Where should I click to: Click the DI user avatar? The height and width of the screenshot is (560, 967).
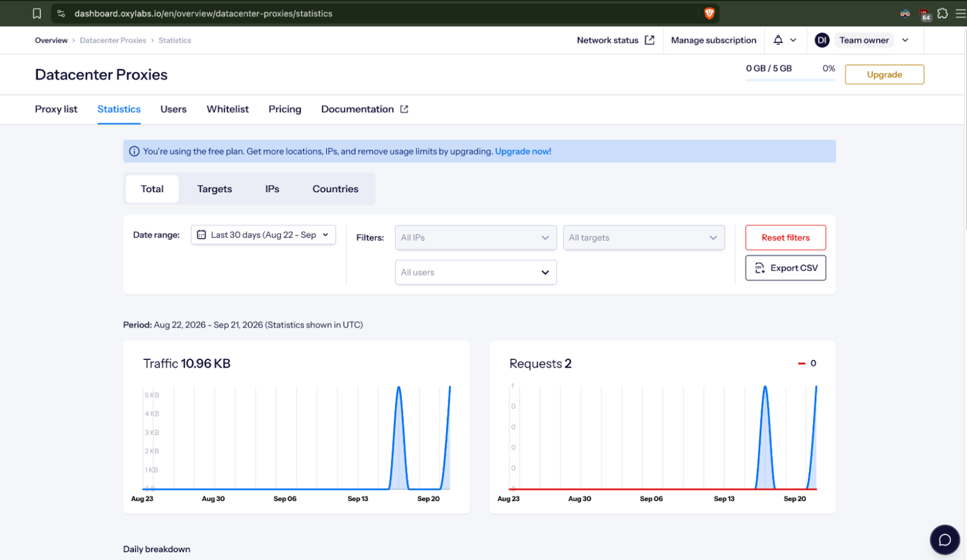tap(822, 40)
